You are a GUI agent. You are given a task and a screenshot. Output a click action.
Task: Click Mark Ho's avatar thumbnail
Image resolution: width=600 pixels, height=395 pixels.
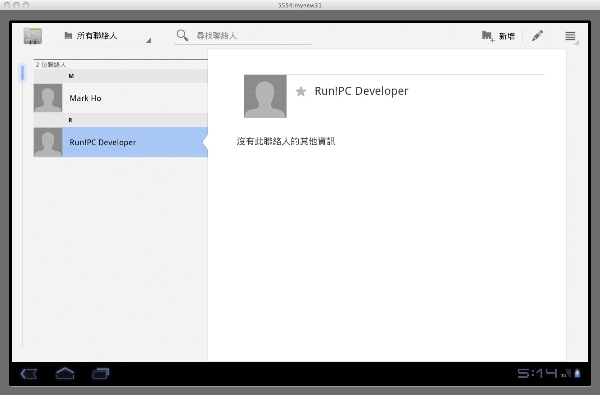(48, 98)
